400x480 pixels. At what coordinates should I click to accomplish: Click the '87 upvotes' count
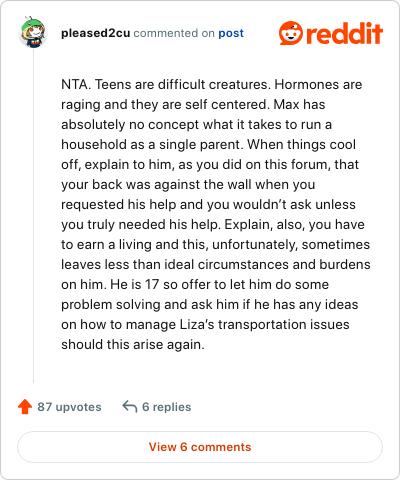(69, 407)
